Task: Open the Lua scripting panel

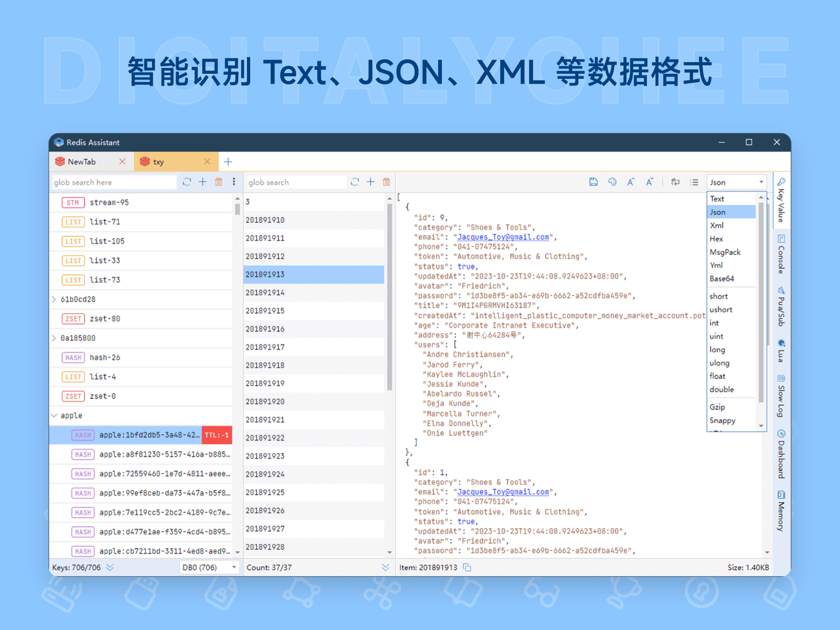Action: tap(780, 355)
